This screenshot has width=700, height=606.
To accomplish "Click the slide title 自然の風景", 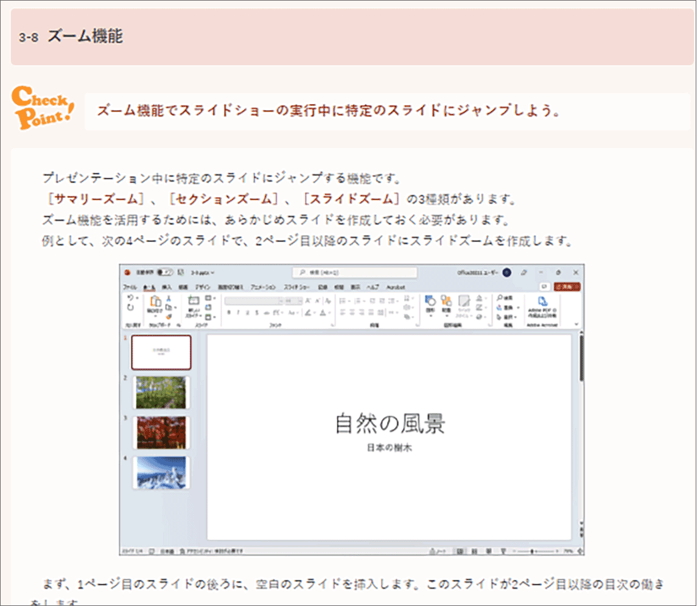I will tap(390, 423).
